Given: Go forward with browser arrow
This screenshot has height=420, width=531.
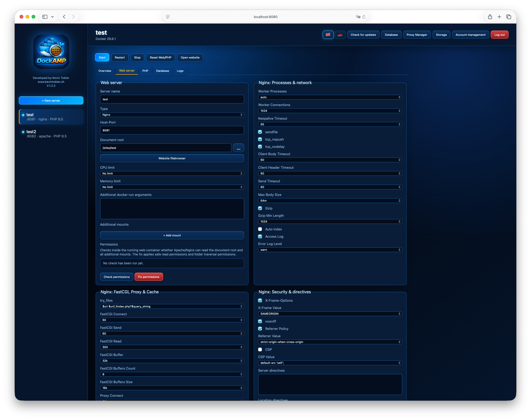Looking at the screenshot, I should coord(73,17).
